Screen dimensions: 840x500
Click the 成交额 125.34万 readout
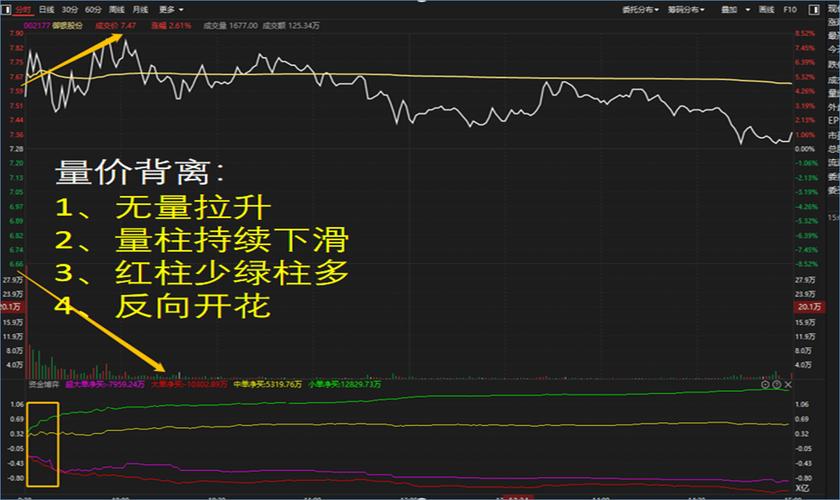point(291,25)
